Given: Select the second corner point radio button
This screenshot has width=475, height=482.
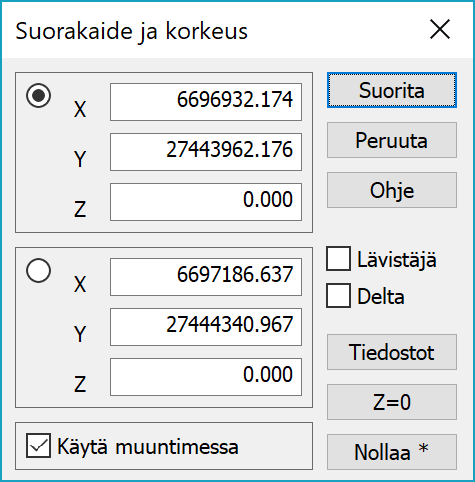Looking at the screenshot, I should pos(39,270).
